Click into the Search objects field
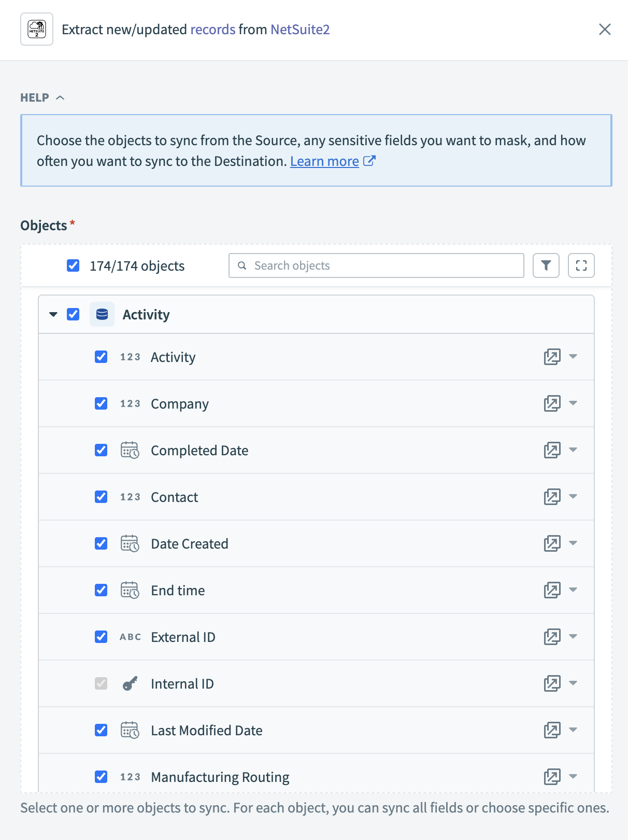 click(383, 265)
